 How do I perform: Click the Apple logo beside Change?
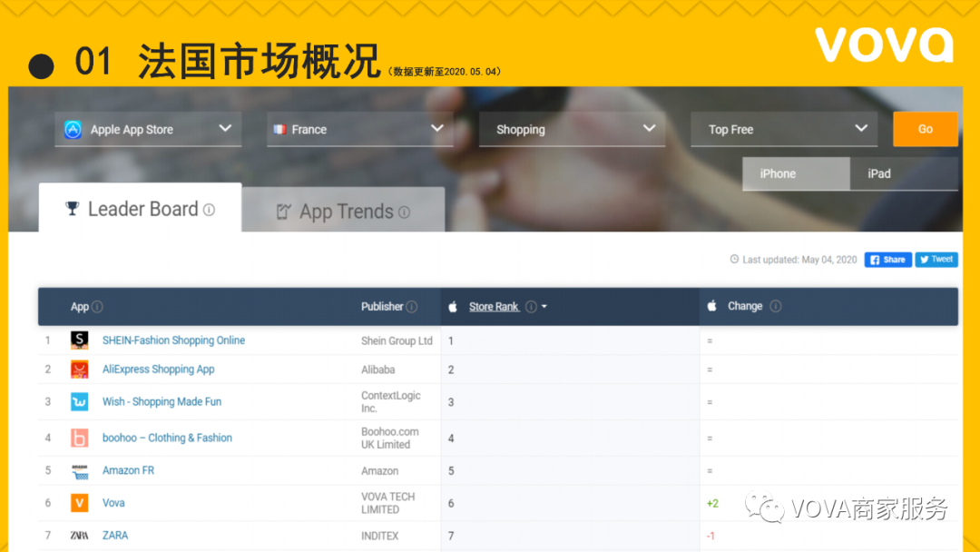click(x=712, y=306)
